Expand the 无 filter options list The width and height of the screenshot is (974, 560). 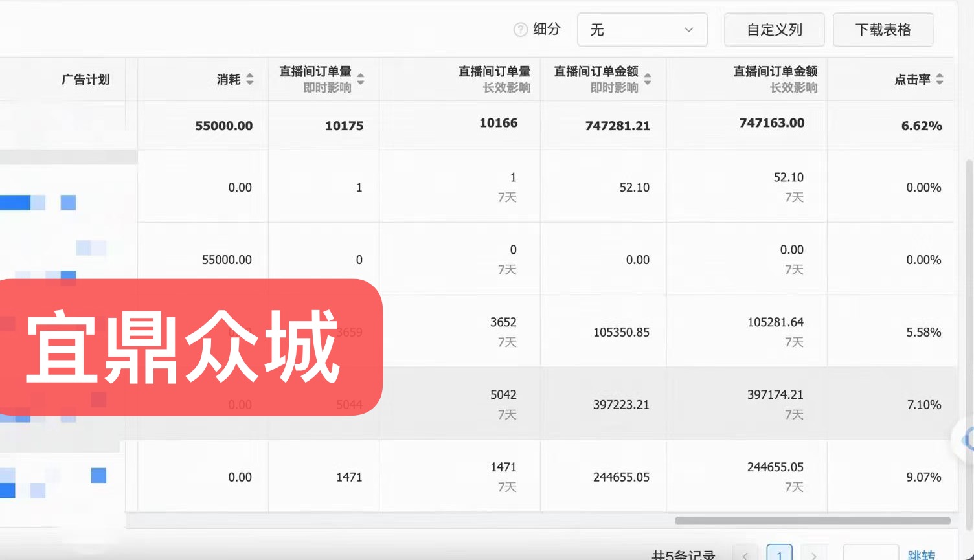tap(642, 29)
